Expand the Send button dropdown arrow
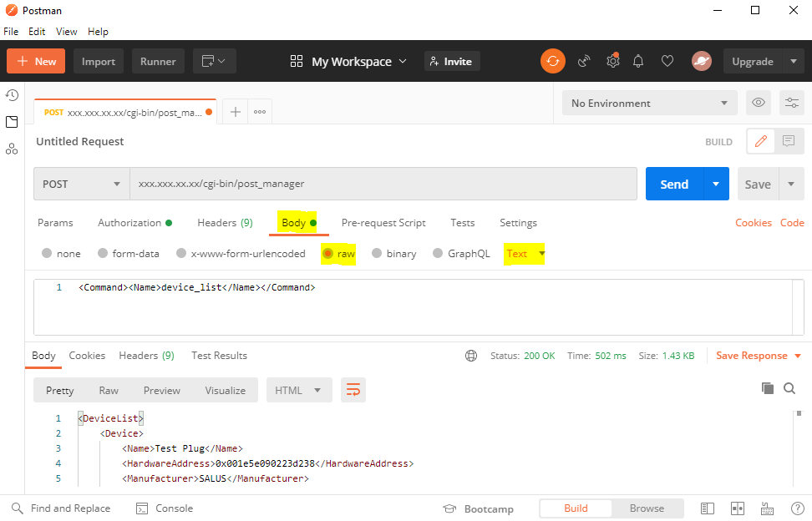812x521 pixels. point(716,184)
